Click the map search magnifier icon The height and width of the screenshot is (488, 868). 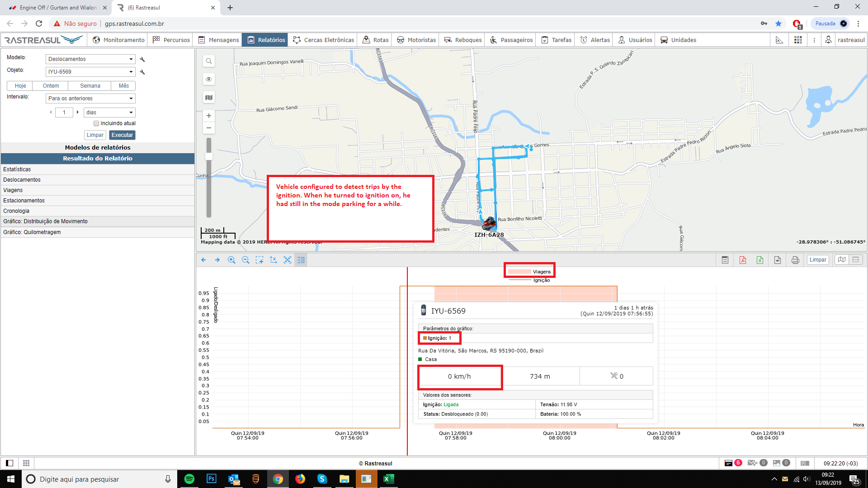[x=208, y=61]
